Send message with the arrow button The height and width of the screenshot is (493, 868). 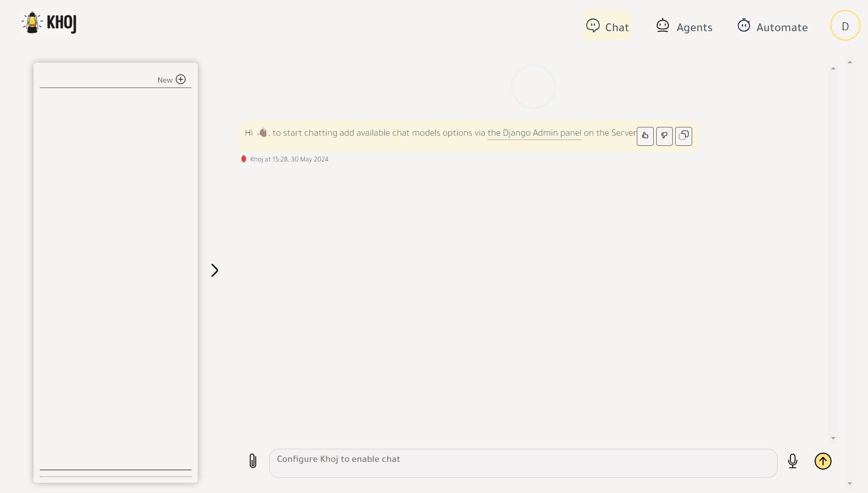[x=823, y=461]
